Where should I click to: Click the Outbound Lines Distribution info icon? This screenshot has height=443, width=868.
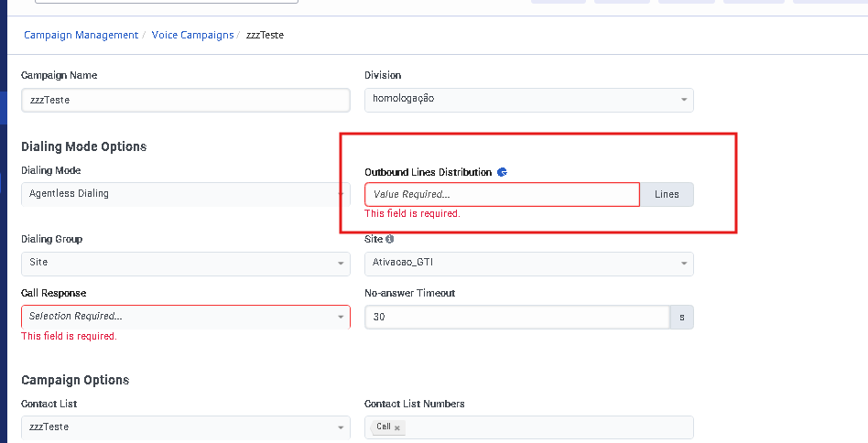(x=502, y=172)
